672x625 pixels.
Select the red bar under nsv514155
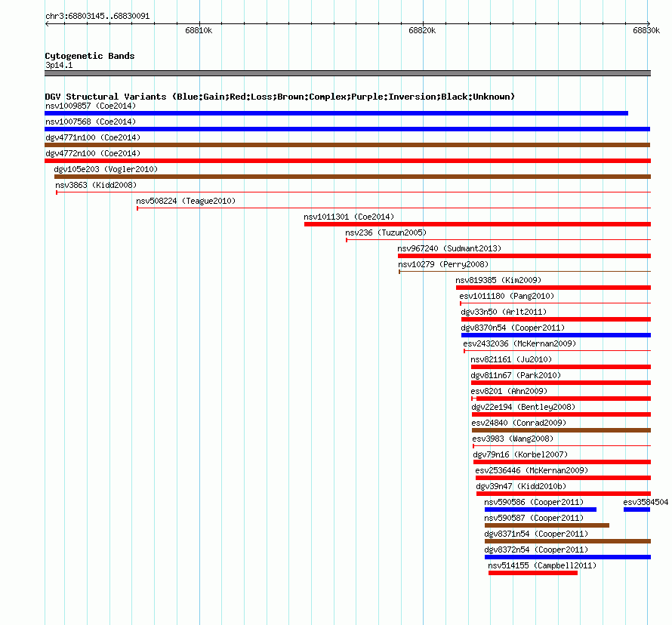pyautogui.click(x=533, y=573)
